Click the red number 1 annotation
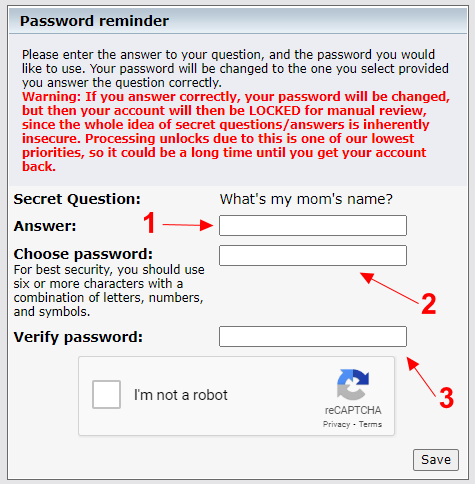Image resolution: width=475 pixels, height=484 pixels. (x=149, y=223)
